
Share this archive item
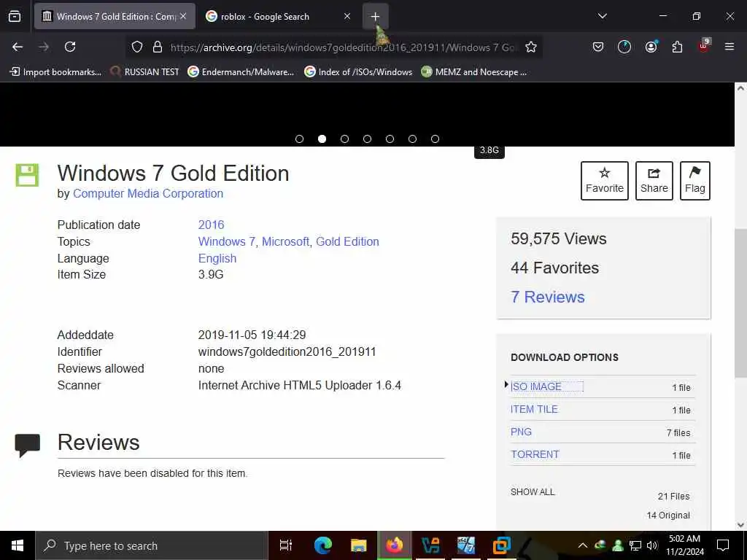tap(654, 181)
